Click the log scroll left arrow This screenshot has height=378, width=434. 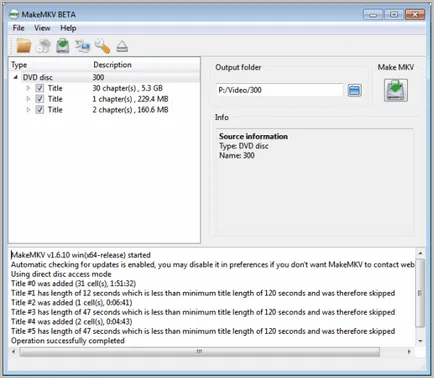[14, 352]
